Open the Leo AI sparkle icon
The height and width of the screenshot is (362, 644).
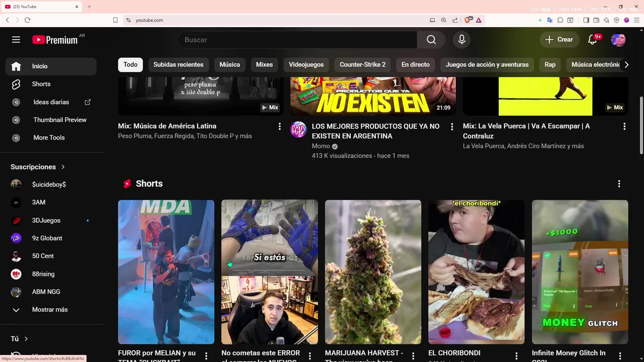click(606, 20)
